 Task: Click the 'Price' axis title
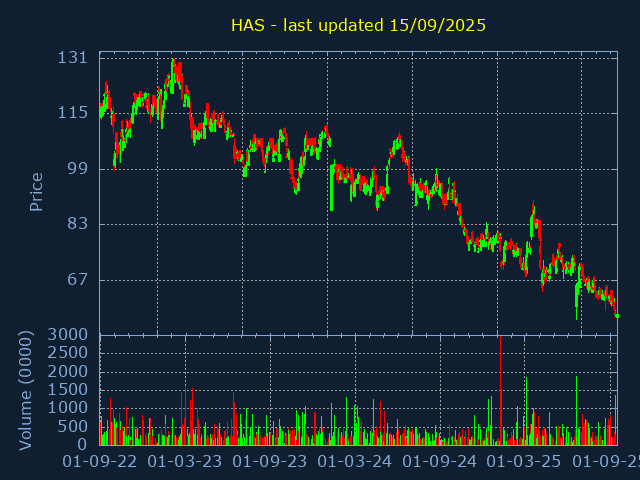[36, 192]
